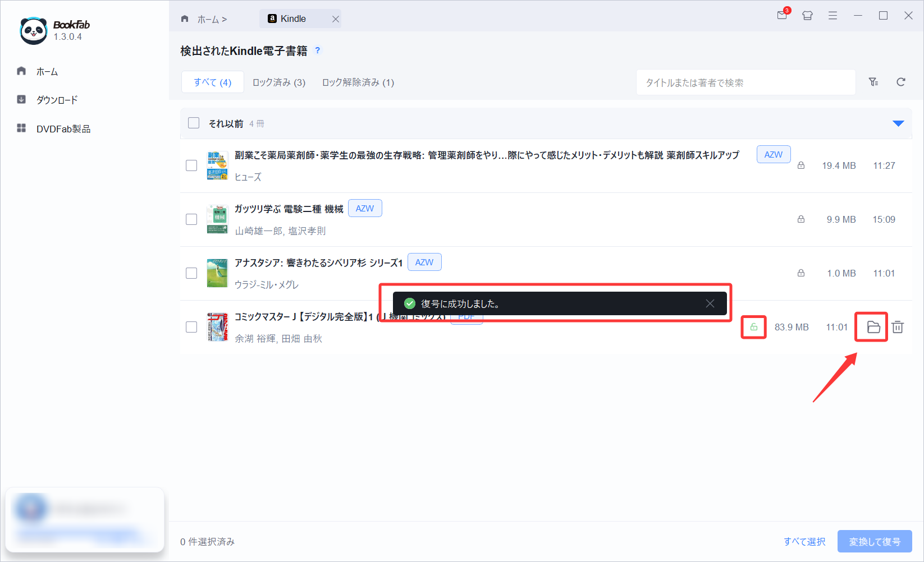The height and width of the screenshot is (562, 924).
Task: Click the AZW badge of アナスタシア book
Action: tap(424, 262)
